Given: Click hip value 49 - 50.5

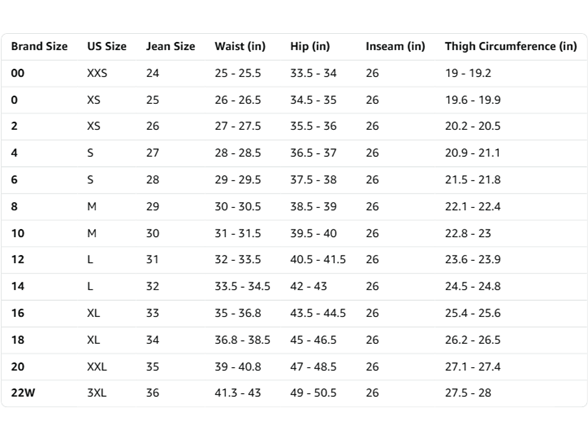Looking at the screenshot, I should point(314,393).
